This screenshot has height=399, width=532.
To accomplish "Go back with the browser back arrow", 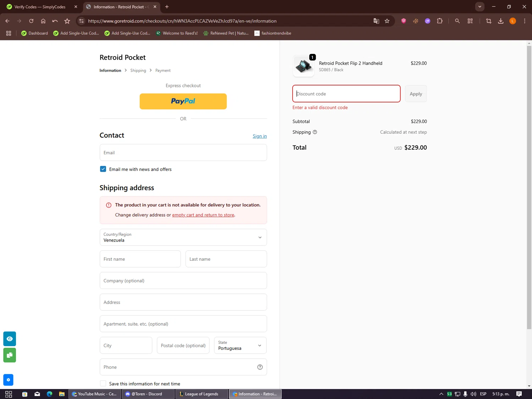I will pyautogui.click(x=7, y=21).
